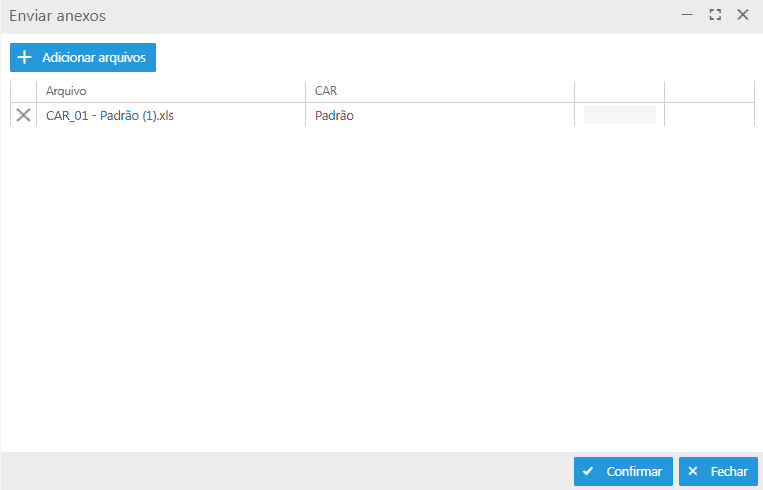This screenshot has height=490, width=763.
Task: Close the Enviar anexos dialog via title bar X
Action: (x=743, y=15)
